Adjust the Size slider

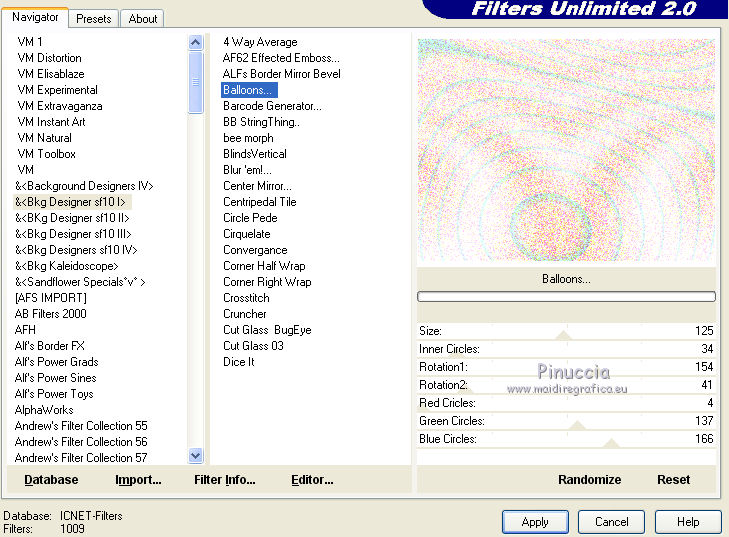(566, 331)
